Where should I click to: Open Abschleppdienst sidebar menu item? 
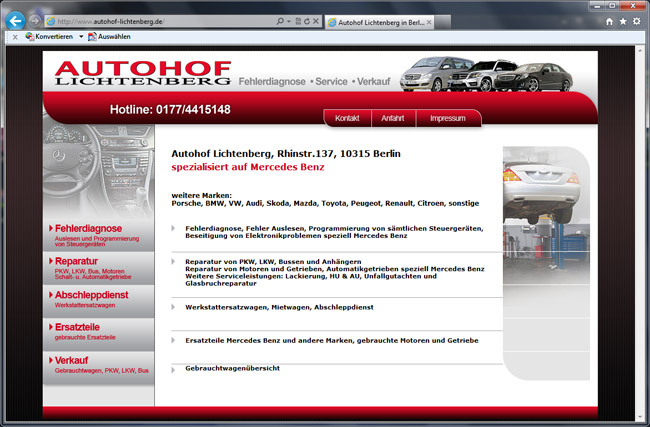tap(99, 301)
